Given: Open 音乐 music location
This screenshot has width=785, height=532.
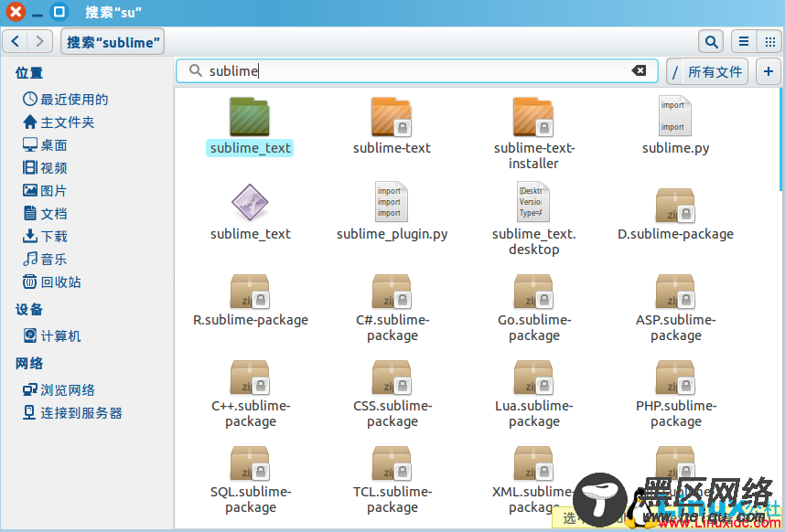Looking at the screenshot, I should [x=45, y=259].
